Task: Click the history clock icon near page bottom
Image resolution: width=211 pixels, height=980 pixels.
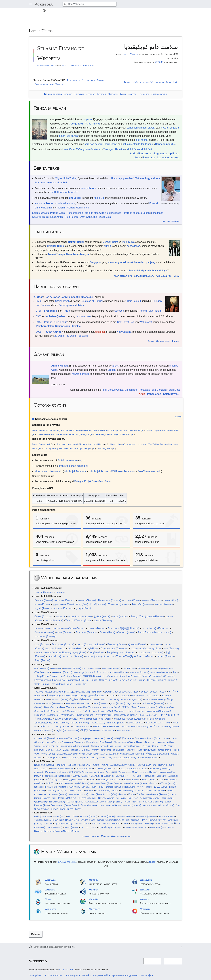Action: click(30, 947)
